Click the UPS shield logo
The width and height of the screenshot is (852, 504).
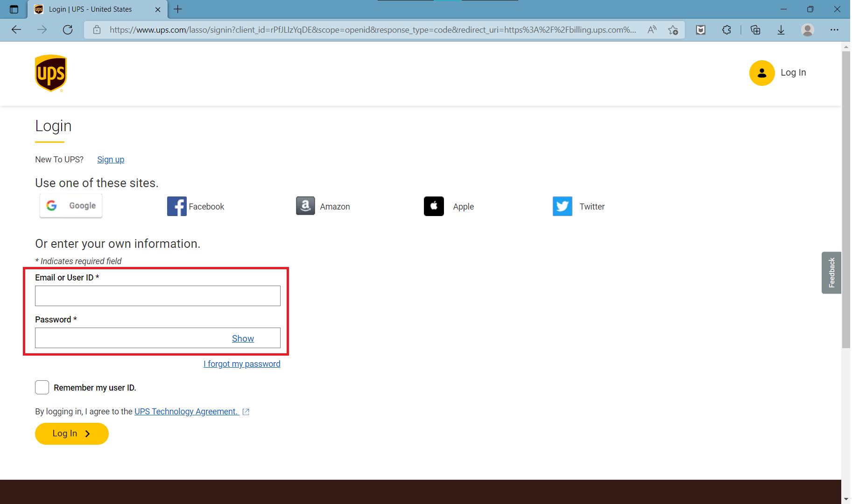coord(51,73)
